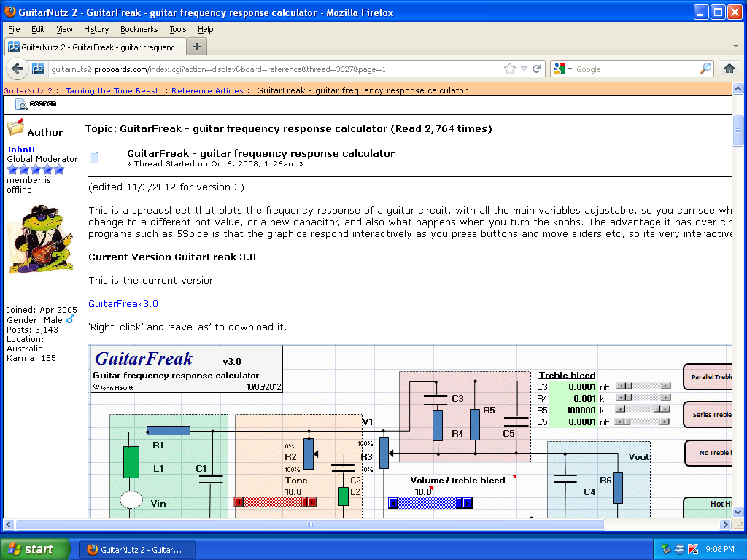Click the horizontal scrollbar right arrow
Image resolution: width=747 pixels, height=560 pixels.
725,525
